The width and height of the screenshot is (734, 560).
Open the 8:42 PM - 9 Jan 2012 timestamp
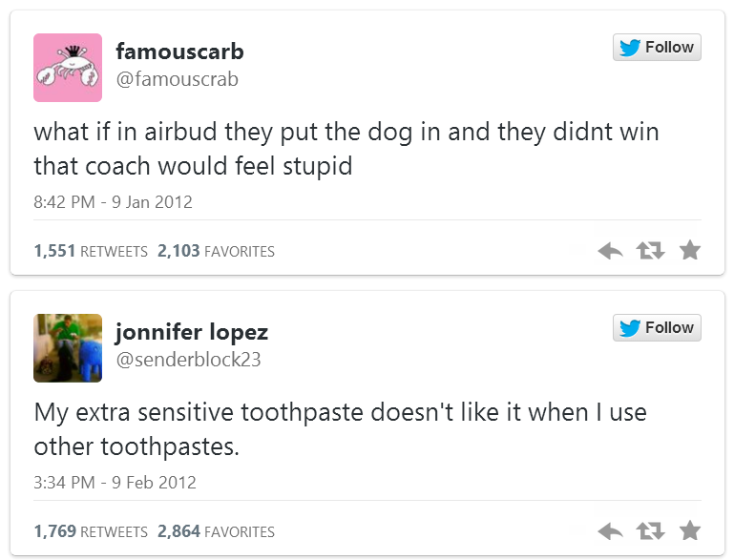[113, 202]
